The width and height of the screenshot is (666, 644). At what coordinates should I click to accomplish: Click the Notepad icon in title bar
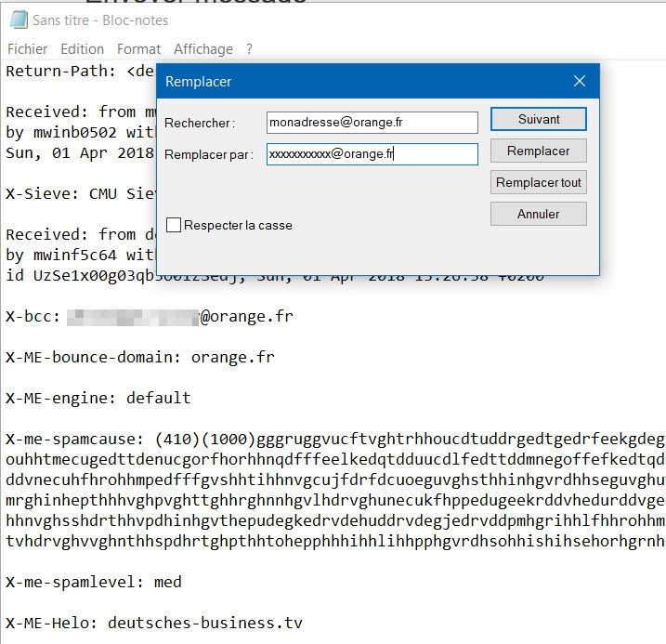(x=19, y=20)
